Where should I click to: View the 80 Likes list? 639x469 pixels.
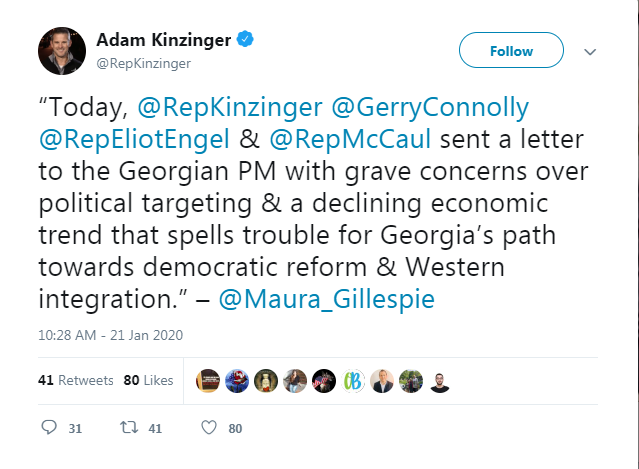[148, 381]
